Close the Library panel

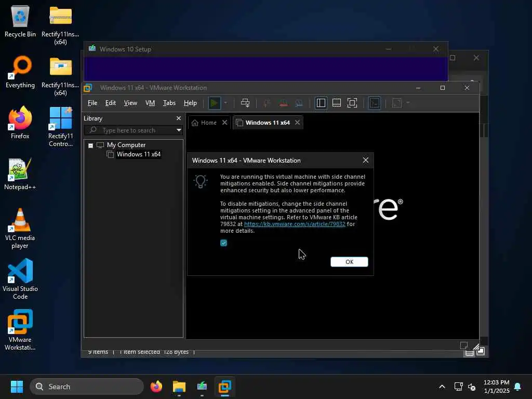point(179,118)
